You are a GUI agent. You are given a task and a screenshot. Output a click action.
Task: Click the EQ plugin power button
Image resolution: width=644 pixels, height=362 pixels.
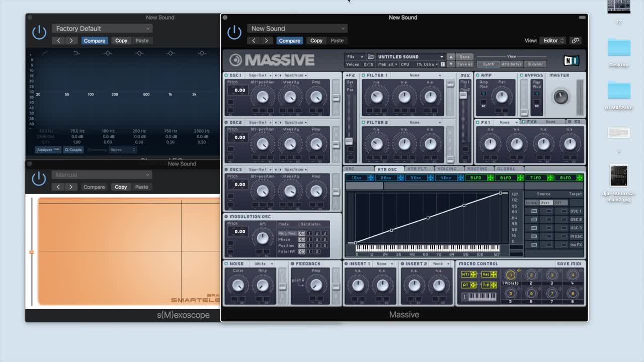[39, 32]
